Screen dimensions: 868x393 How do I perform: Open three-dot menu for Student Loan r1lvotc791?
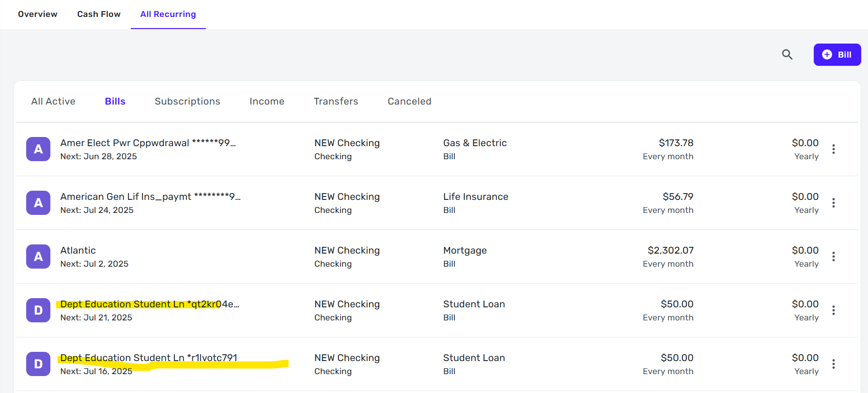click(x=833, y=364)
